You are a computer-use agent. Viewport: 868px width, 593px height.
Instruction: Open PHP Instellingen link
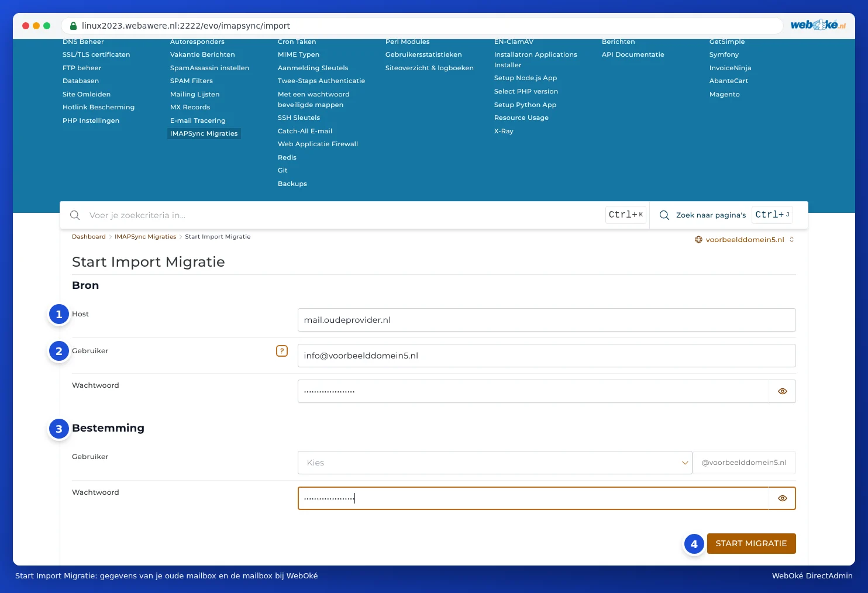pyautogui.click(x=91, y=121)
